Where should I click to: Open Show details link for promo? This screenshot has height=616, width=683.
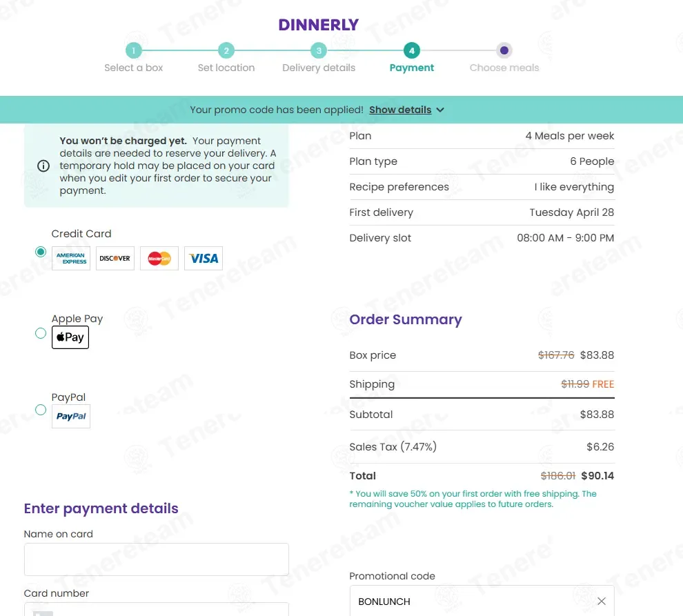pyautogui.click(x=400, y=110)
